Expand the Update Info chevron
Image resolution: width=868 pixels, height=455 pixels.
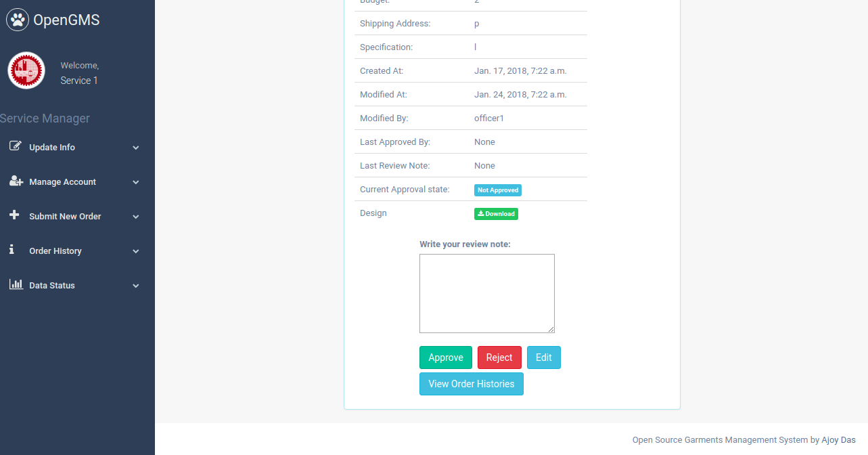pyautogui.click(x=136, y=148)
